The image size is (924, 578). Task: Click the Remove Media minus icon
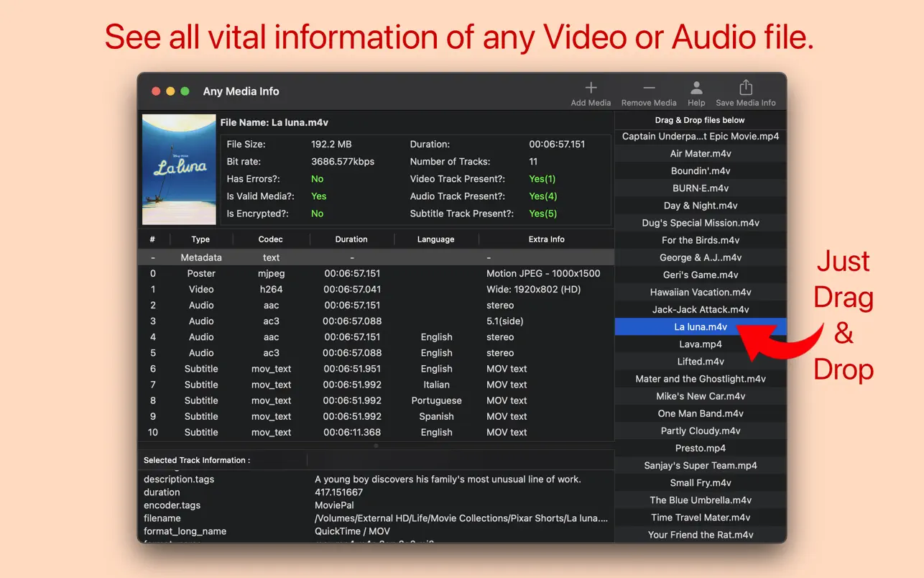click(x=648, y=88)
